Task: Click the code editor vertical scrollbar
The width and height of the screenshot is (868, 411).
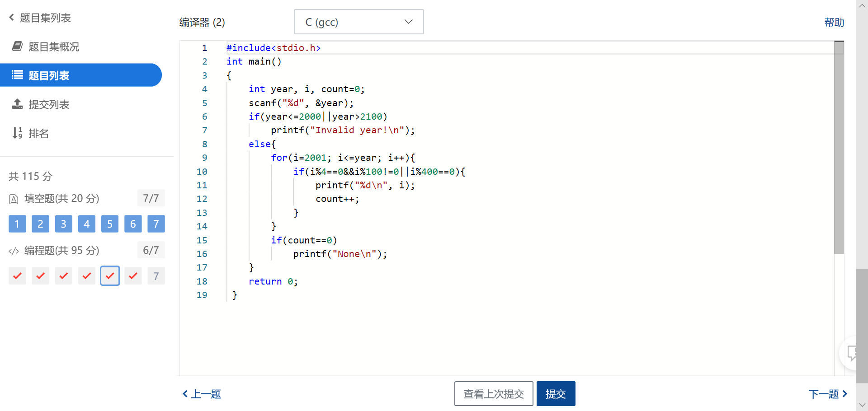Action: click(x=839, y=149)
